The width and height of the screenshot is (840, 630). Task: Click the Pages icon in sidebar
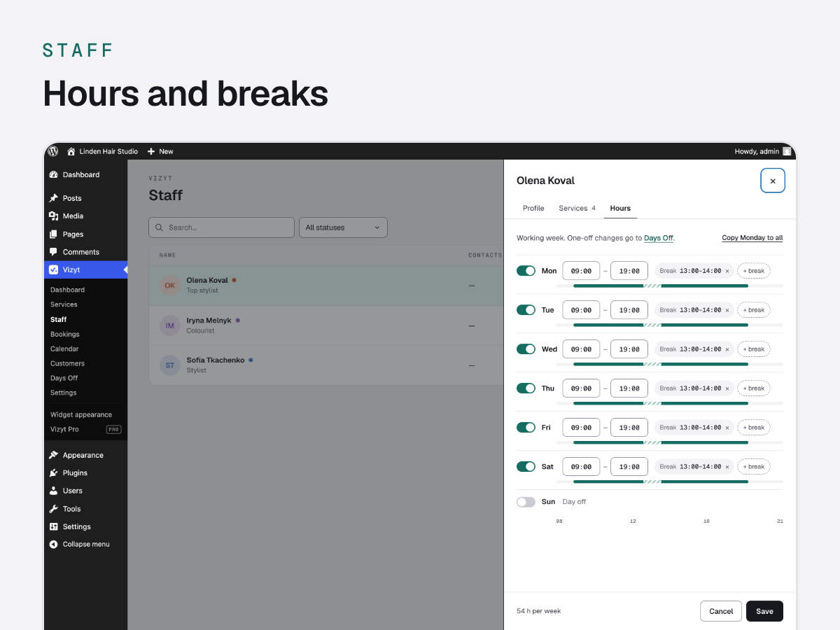pyautogui.click(x=54, y=234)
